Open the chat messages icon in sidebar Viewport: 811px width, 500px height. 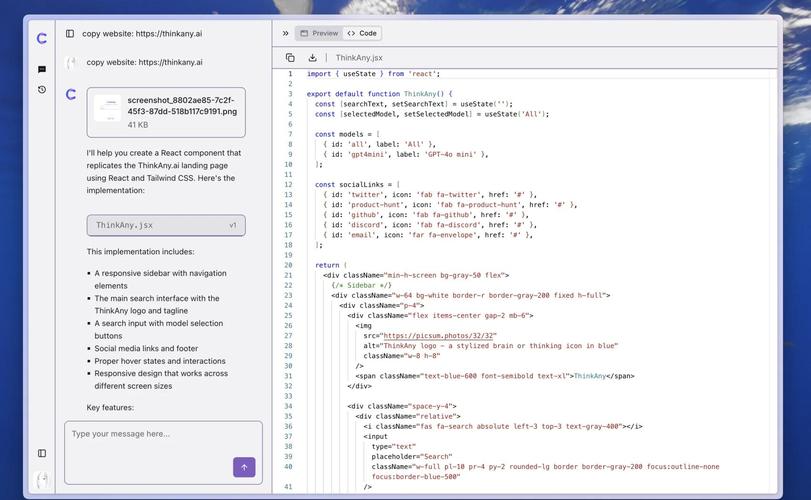point(42,70)
